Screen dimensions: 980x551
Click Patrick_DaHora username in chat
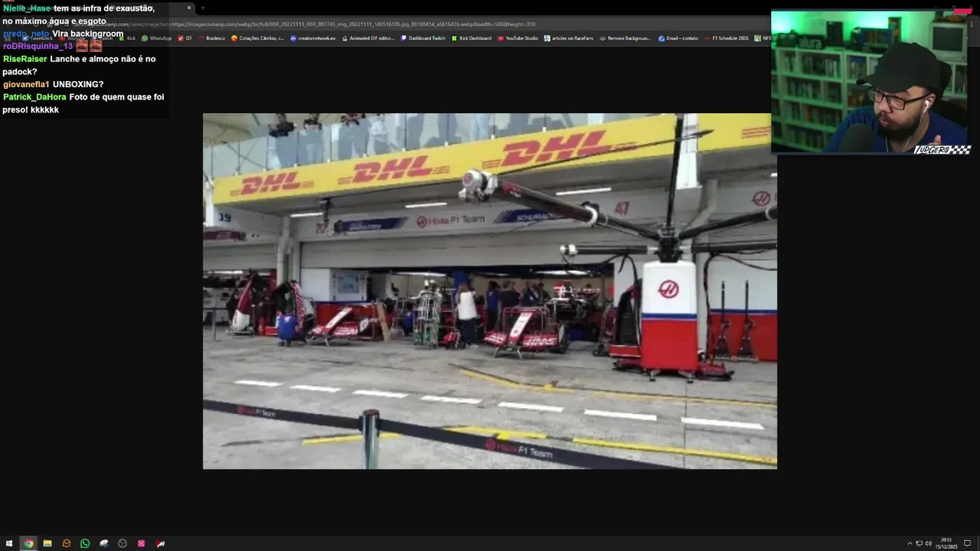point(34,97)
